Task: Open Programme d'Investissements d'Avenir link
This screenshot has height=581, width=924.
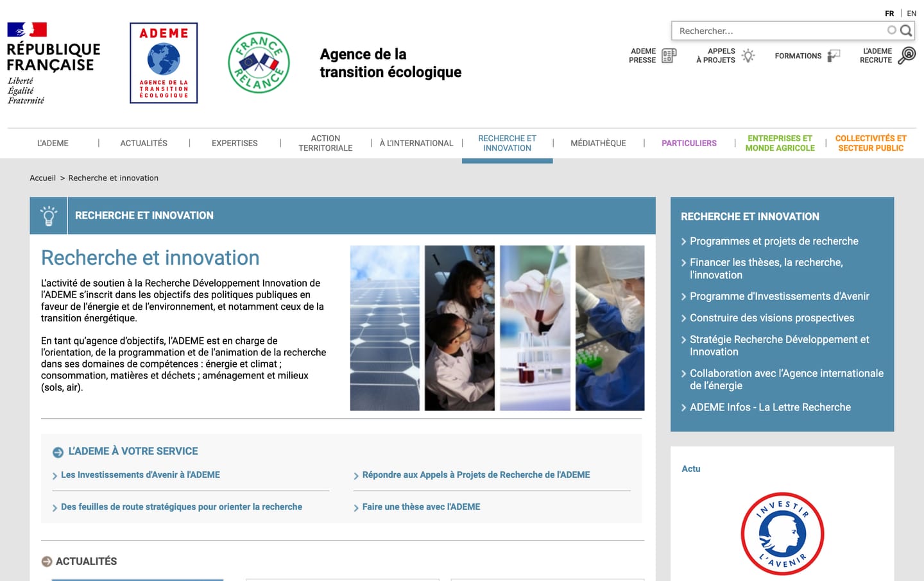Action: tap(779, 296)
